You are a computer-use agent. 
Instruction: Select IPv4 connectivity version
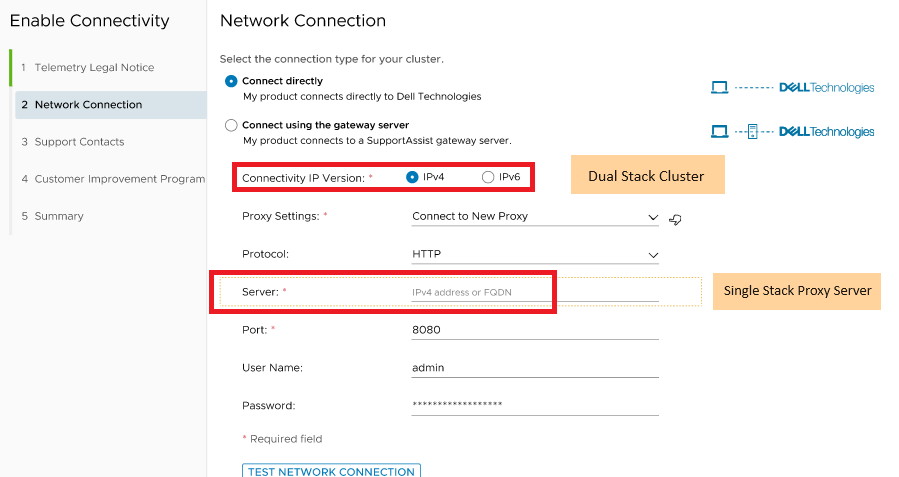pyautogui.click(x=412, y=177)
